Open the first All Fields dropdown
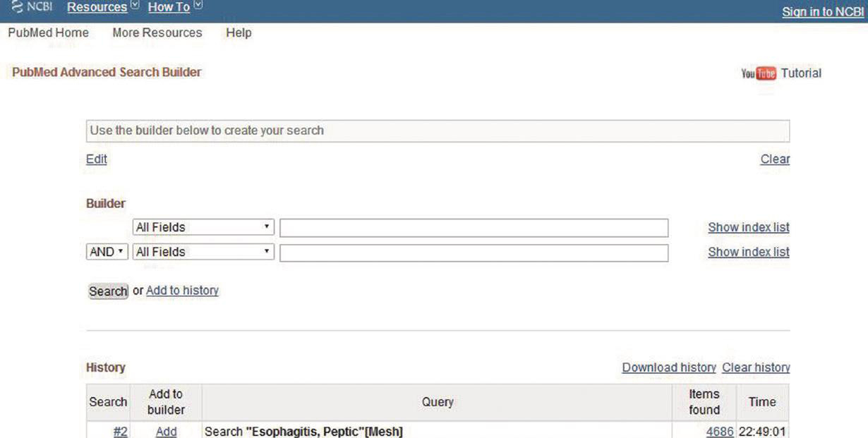The width and height of the screenshot is (868, 438). click(x=203, y=228)
